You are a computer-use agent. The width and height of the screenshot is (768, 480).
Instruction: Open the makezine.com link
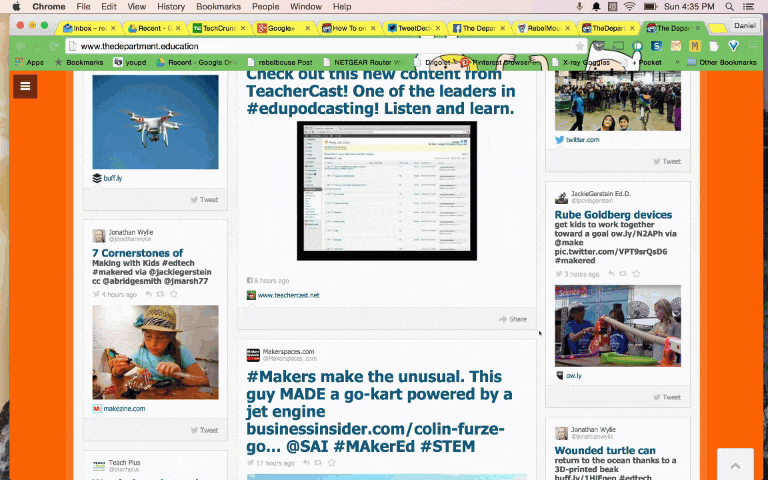(124, 408)
